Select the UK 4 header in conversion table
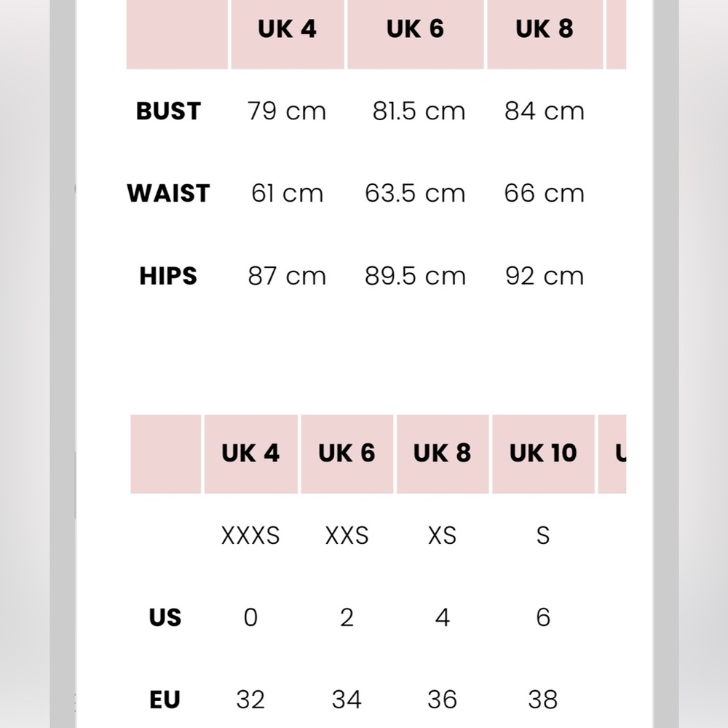The height and width of the screenshot is (728, 728). (x=250, y=454)
